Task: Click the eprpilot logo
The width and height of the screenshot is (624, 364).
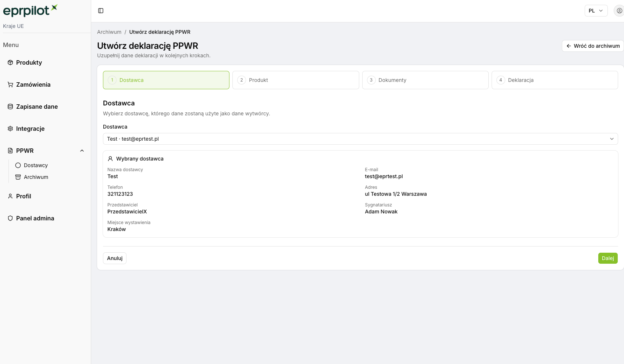Action: 30,10
